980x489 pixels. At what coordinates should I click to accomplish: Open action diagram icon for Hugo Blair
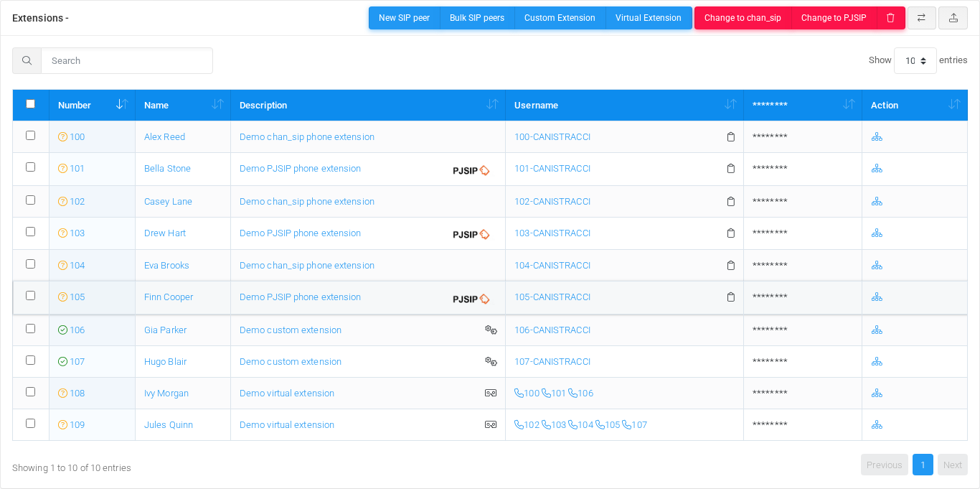point(877,362)
